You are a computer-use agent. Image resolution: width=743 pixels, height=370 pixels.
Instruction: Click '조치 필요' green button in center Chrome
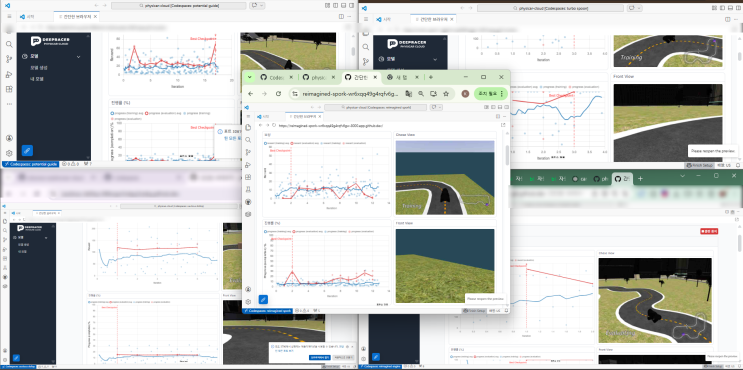pos(490,94)
